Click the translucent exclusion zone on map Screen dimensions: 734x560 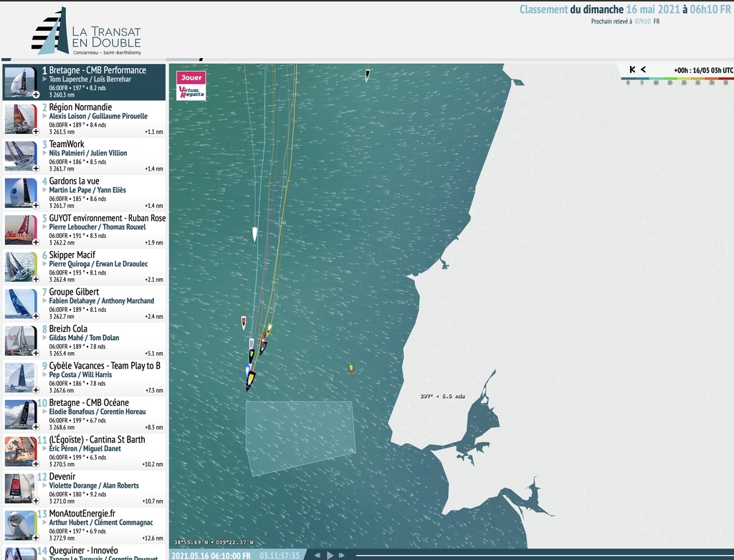(300, 435)
